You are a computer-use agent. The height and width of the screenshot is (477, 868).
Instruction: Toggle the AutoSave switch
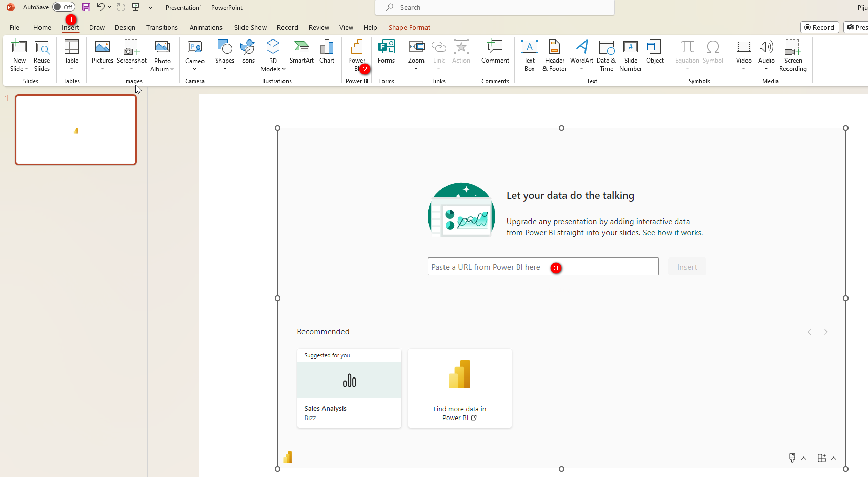(64, 7)
